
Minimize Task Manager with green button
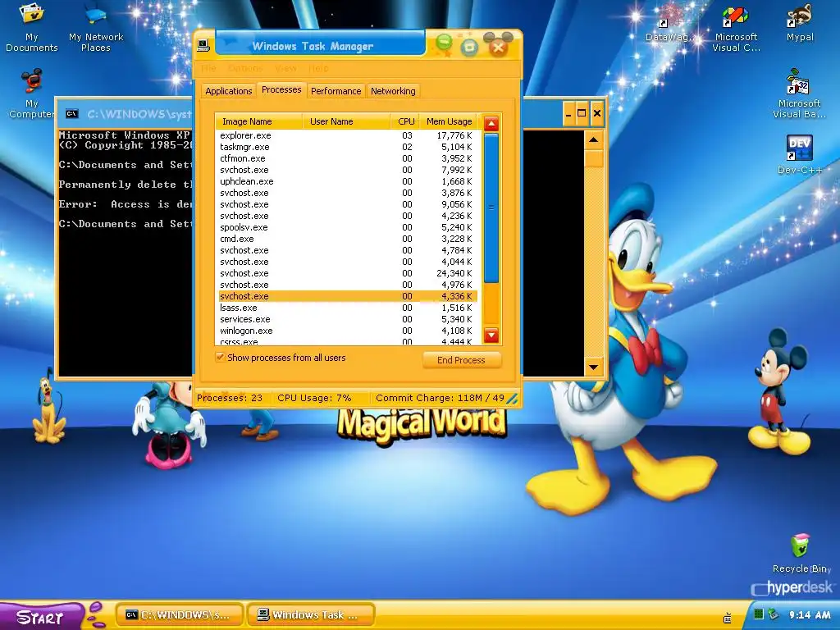(x=444, y=43)
